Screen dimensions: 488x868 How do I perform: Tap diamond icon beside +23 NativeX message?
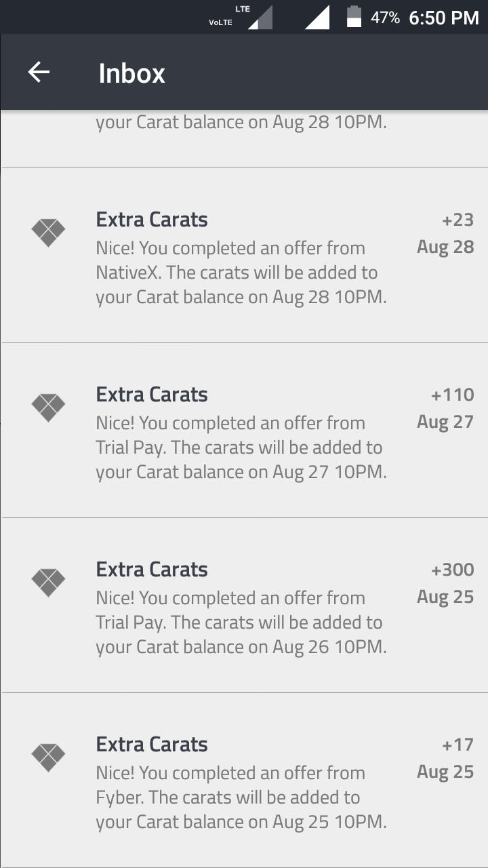pos(48,233)
